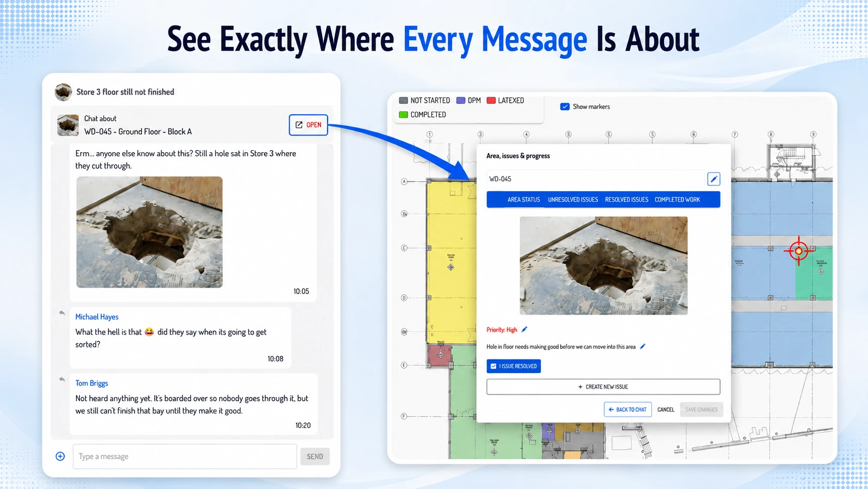868x489 pixels.
Task: Open the hole photo in the area dialog
Action: click(604, 266)
